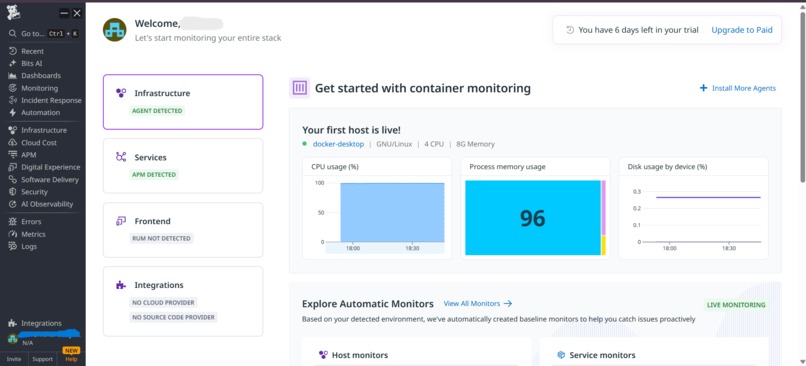Viewport: 806px width, 366px height.
Task: Click the Errors bug icon
Action: pyautogui.click(x=13, y=222)
